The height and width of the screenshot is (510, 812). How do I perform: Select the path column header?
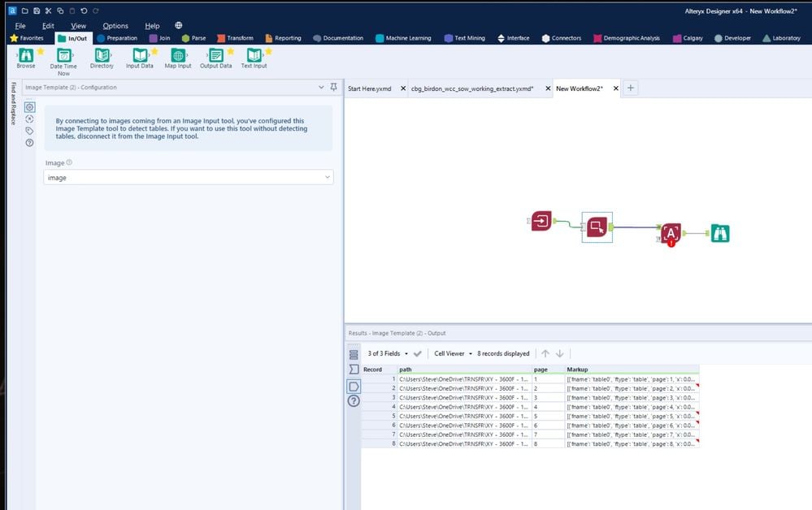pyautogui.click(x=464, y=370)
